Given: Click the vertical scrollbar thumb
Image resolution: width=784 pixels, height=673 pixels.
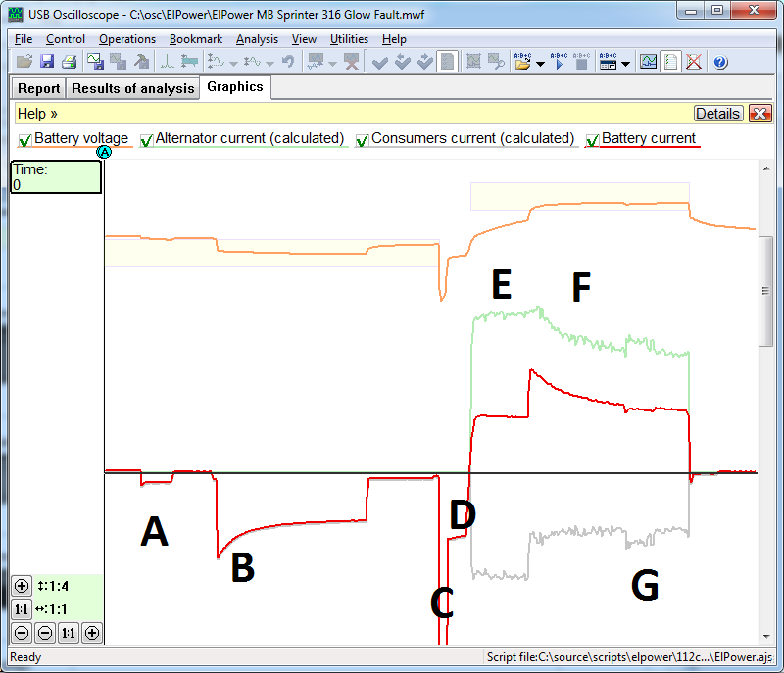Looking at the screenshot, I should tap(766, 291).
